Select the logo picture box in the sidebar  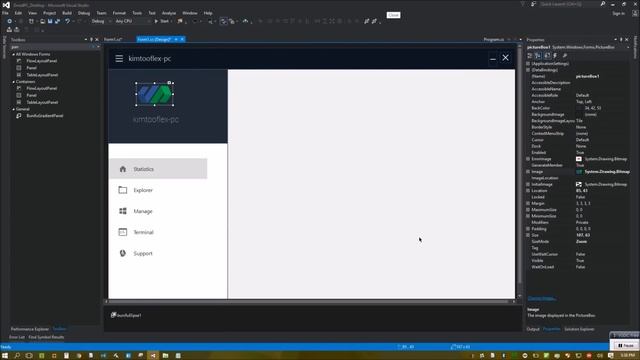click(155, 94)
